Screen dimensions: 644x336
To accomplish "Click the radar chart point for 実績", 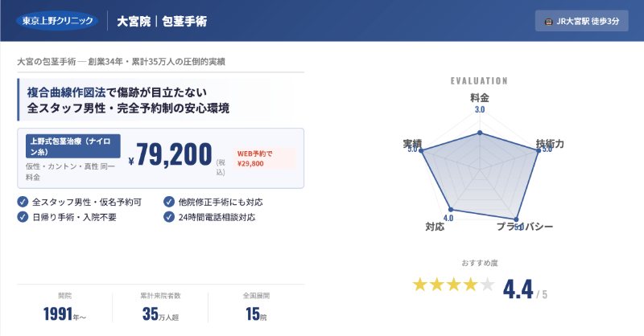I will (x=421, y=150).
